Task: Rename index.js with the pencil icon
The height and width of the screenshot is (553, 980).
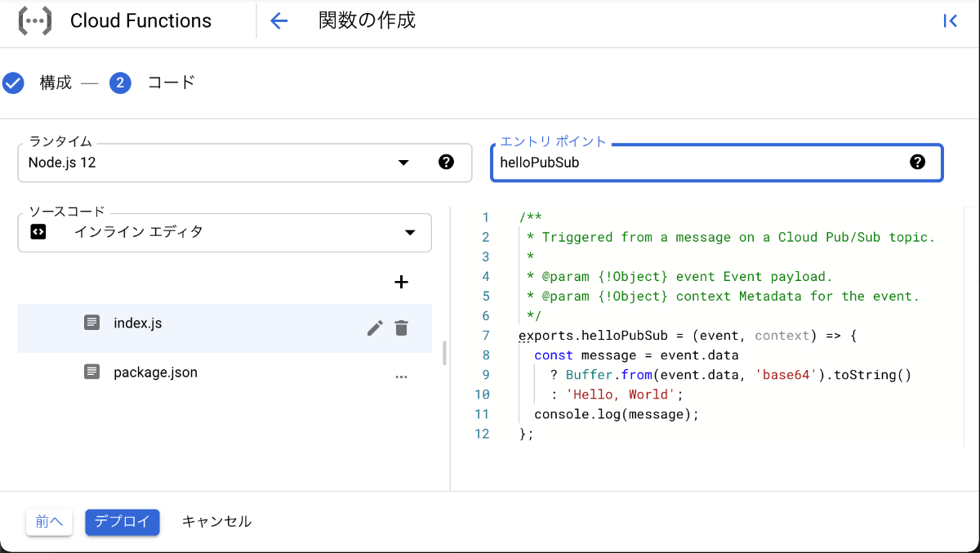Action: (375, 328)
